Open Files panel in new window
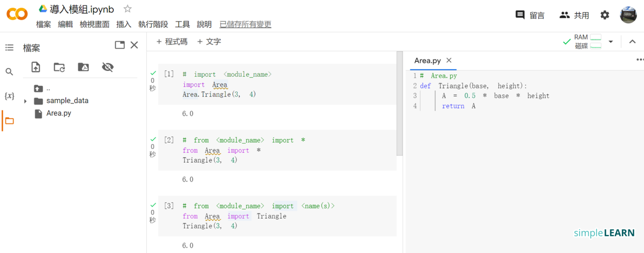Image resolution: width=644 pixels, height=253 pixels. pyautogui.click(x=119, y=45)
